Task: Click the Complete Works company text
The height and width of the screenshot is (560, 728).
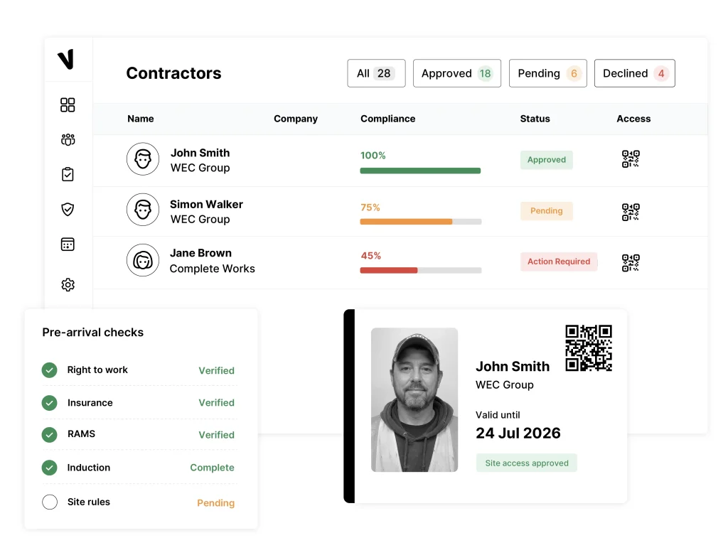Action: coord(212,269)
